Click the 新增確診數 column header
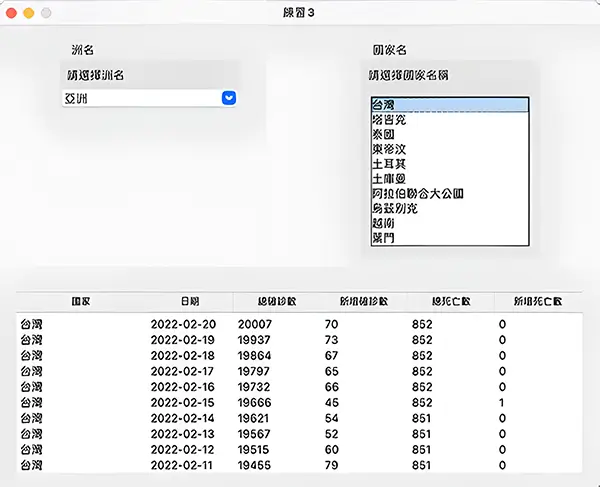600x487 pixels. pos(364,301)
